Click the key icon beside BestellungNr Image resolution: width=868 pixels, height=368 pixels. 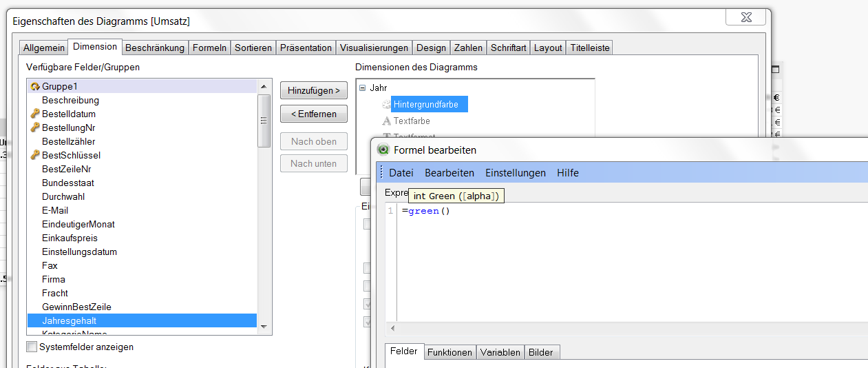(x=35, y=127)
